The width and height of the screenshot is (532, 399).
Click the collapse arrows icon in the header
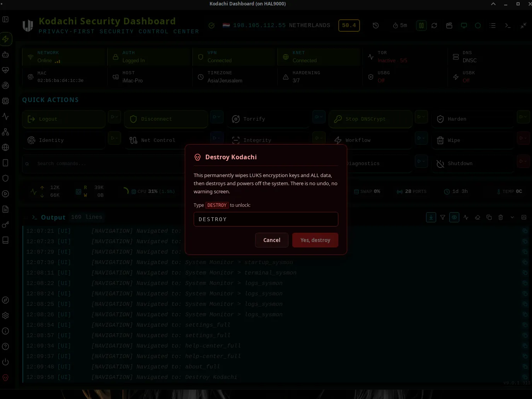(x=523, y=26)
